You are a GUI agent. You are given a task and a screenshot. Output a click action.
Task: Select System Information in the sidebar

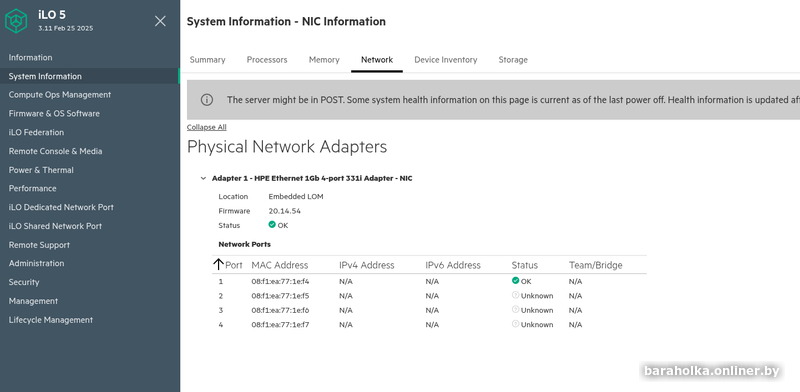point(90,76)
